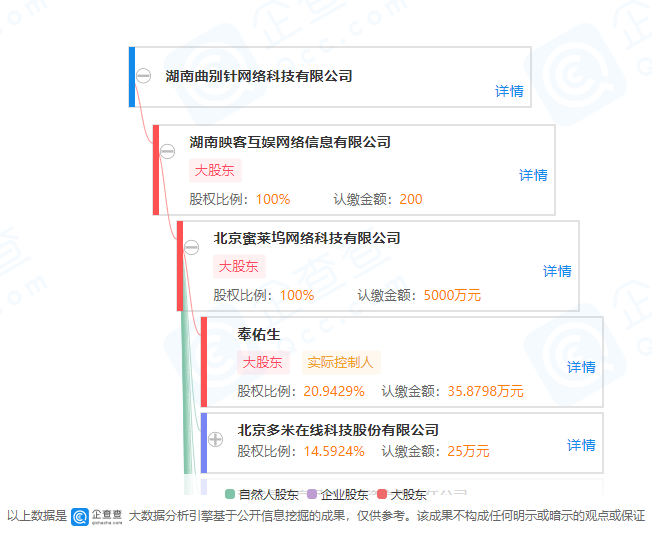Viewport: 652px width, 536px height.
Task: Click company name 湖南曲别针网络科技有限公司
Action: (259, 76)
